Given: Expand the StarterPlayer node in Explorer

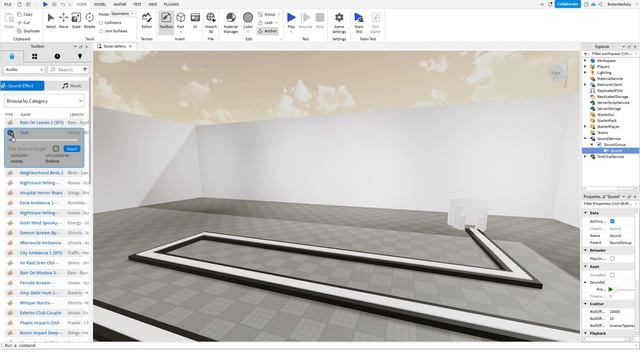Looking at the screenshot, I should 585,127.
